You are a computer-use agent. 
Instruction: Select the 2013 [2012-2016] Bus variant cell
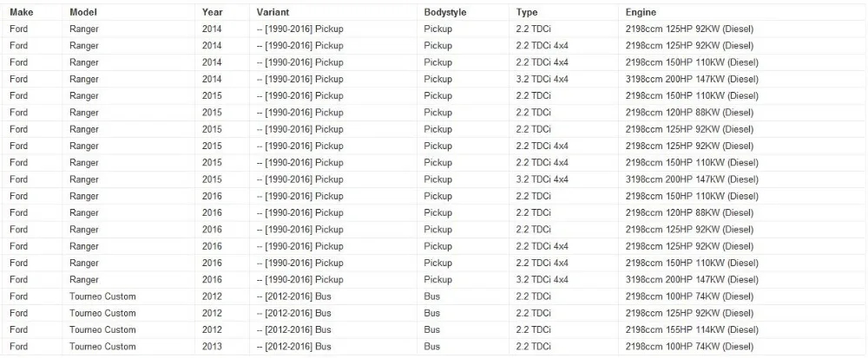coord(334,347)
